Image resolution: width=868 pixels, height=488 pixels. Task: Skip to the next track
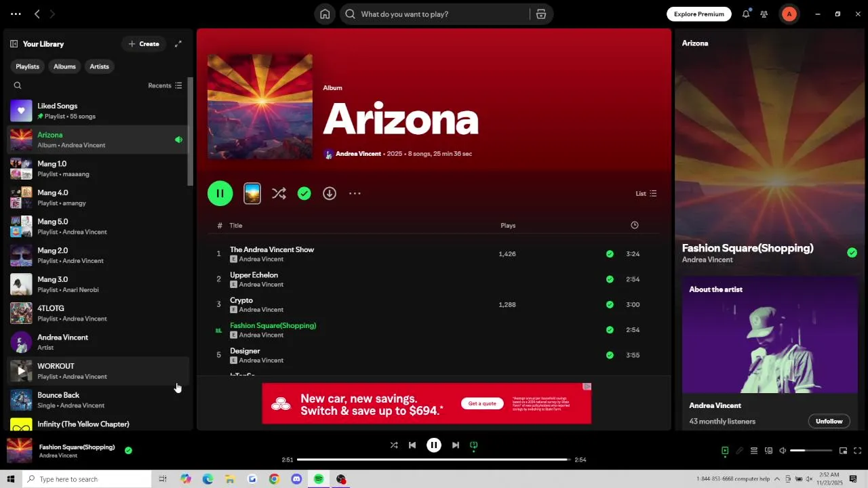(x=456, y=445)
